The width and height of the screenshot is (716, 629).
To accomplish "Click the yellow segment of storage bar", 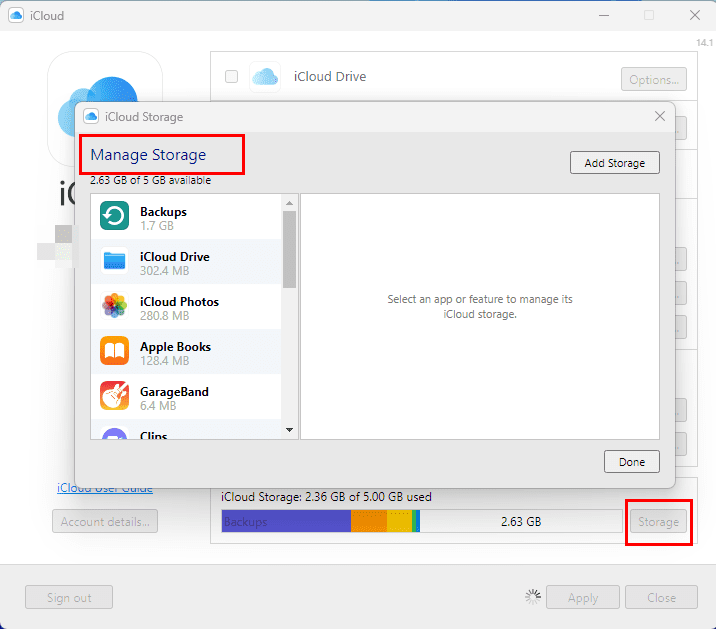I will [399, 521].
